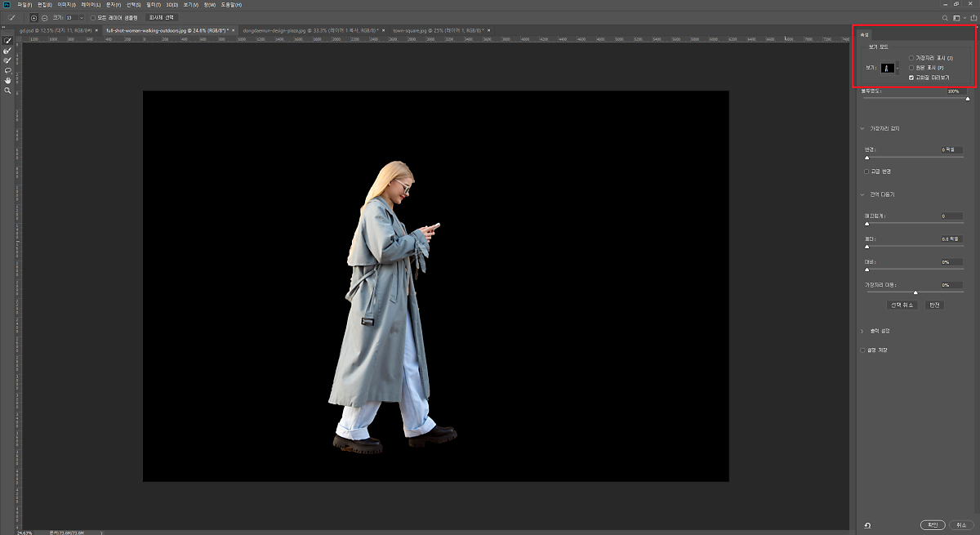This screenshot has height=535, width=980.
Task: Select the Hand tool
Action: point(8,81)
